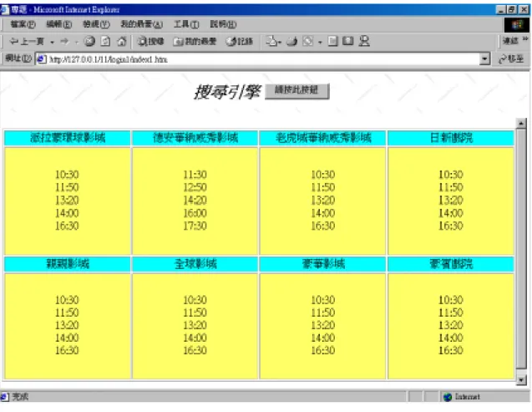
Task: Click the 派拉蒙環球影城 header cell
Action: tap(68, 138)
